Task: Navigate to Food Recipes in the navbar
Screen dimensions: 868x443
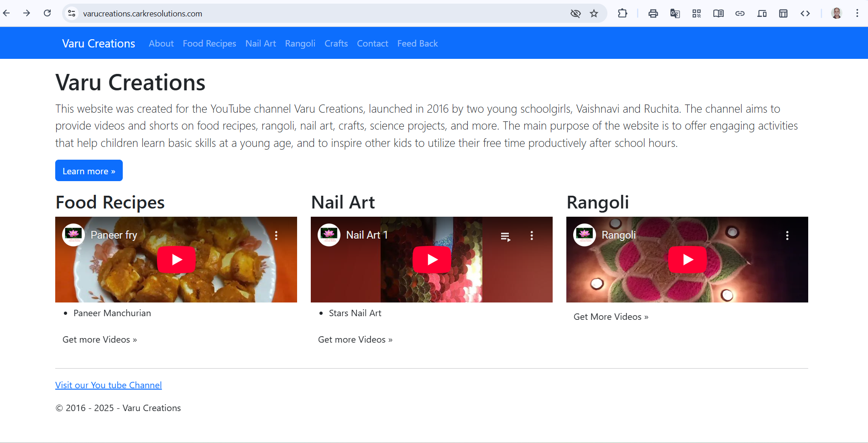Action: (x=209, y=43)
